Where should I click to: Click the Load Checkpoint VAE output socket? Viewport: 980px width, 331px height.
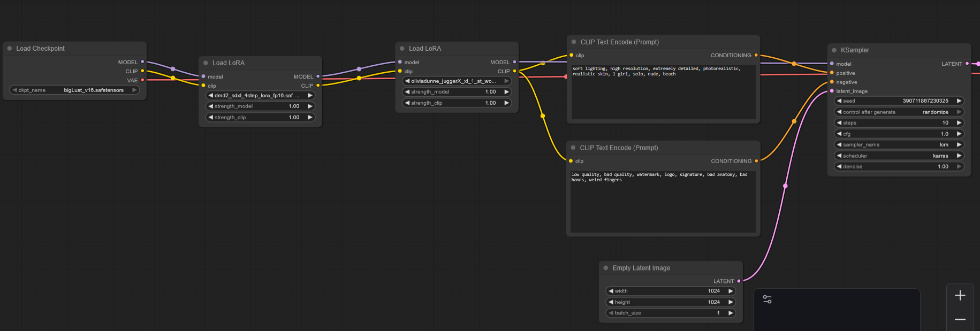(x=142, y=80)
